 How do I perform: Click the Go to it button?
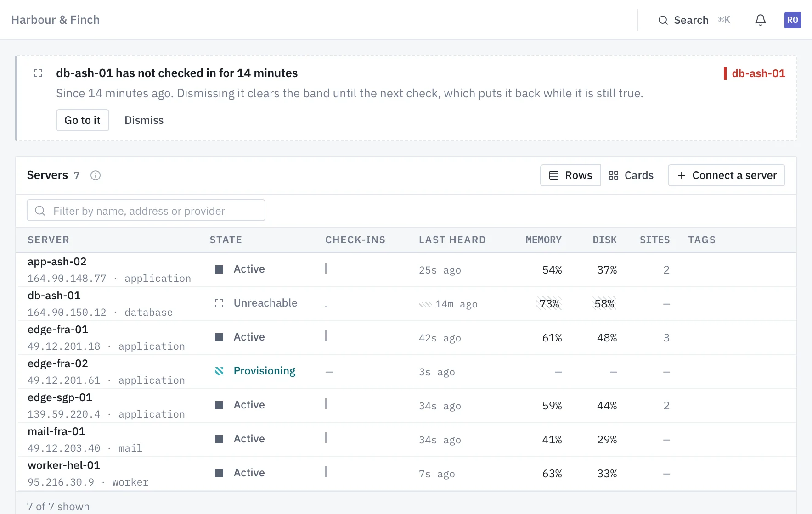(x=83, y=120)
